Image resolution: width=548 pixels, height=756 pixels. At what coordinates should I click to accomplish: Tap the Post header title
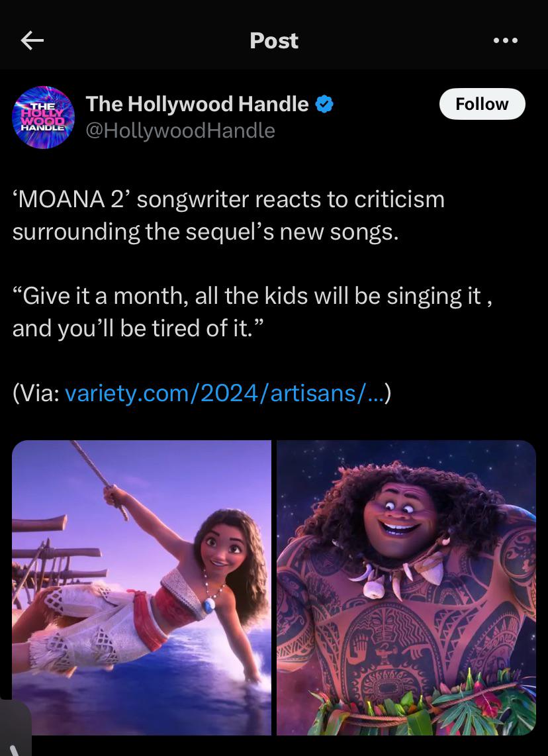click(274, 41)
